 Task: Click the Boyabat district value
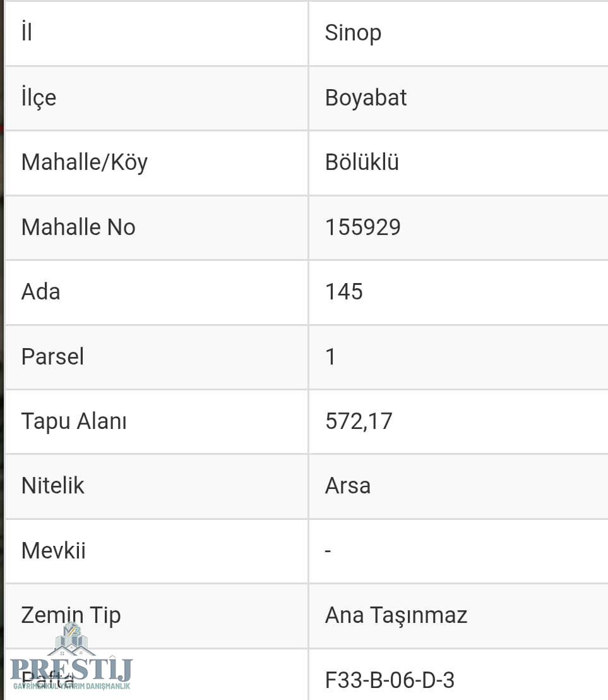pos(366,98)
